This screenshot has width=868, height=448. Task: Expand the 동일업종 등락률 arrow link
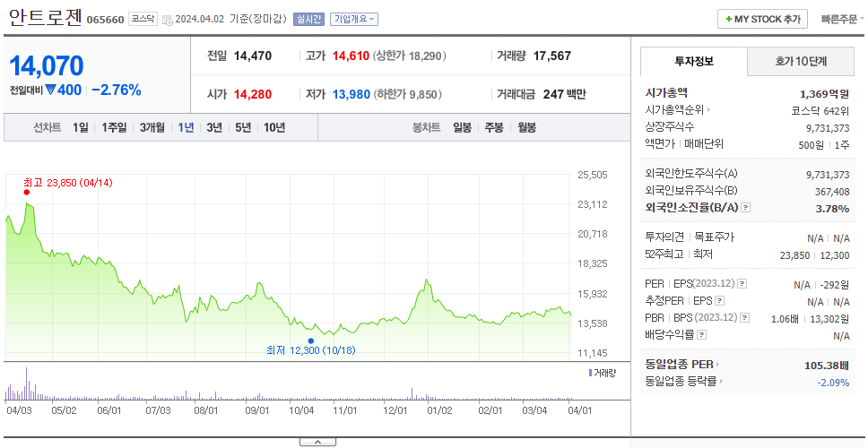722,381
